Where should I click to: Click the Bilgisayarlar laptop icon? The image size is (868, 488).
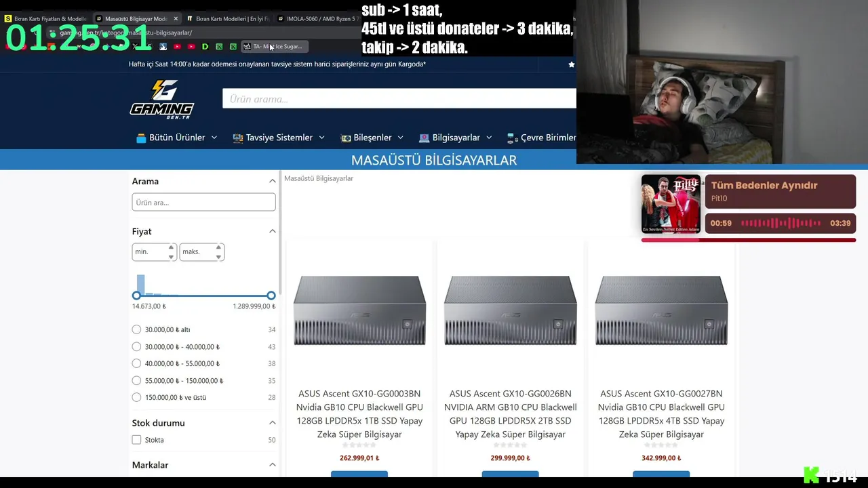point(424,138)
